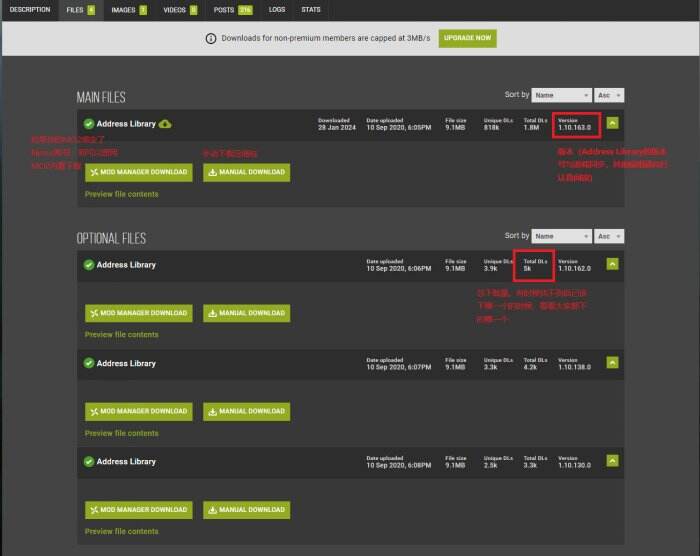Click Manual Download for version 1.10.163.0
Screen dimensions: 700x556
click(246, 172)
